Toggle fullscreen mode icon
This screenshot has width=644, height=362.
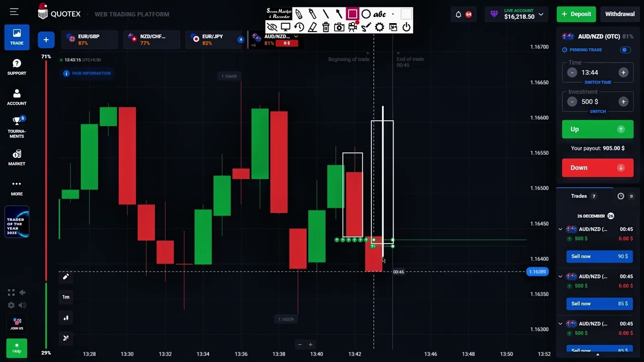(11, 292)
